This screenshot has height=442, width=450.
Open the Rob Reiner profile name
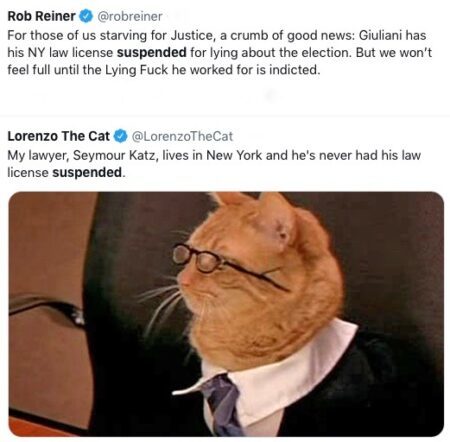pyautogui.click(x=41, y=16)
